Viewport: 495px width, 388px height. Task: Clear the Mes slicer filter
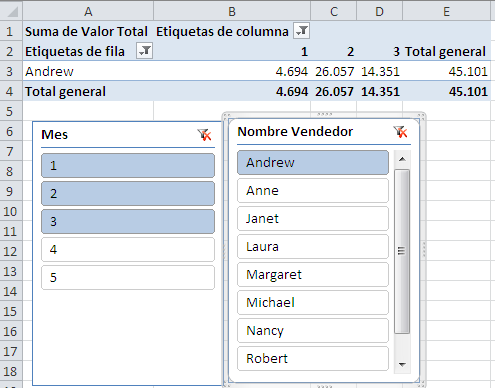tap(204, 135)
